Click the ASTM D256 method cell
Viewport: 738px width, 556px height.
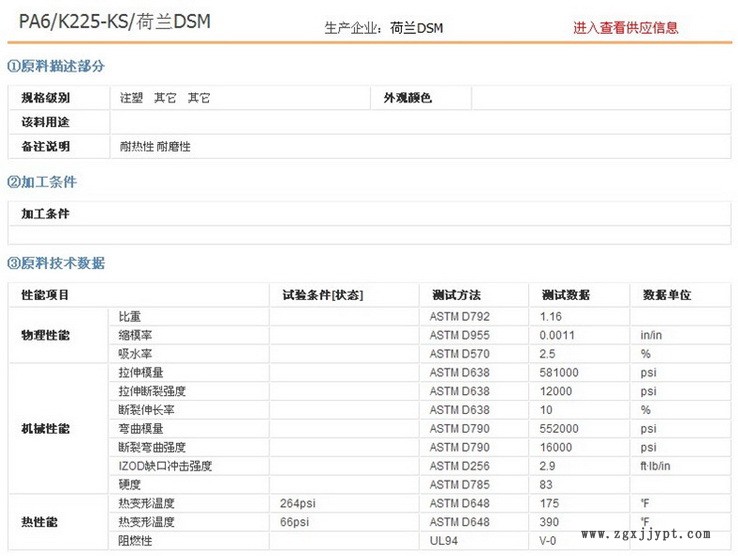point(473,466)
